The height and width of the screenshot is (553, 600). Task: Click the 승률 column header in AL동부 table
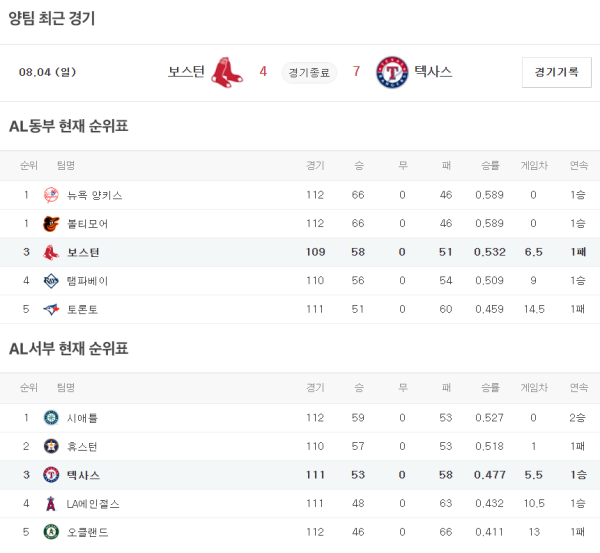pos(489,165)
